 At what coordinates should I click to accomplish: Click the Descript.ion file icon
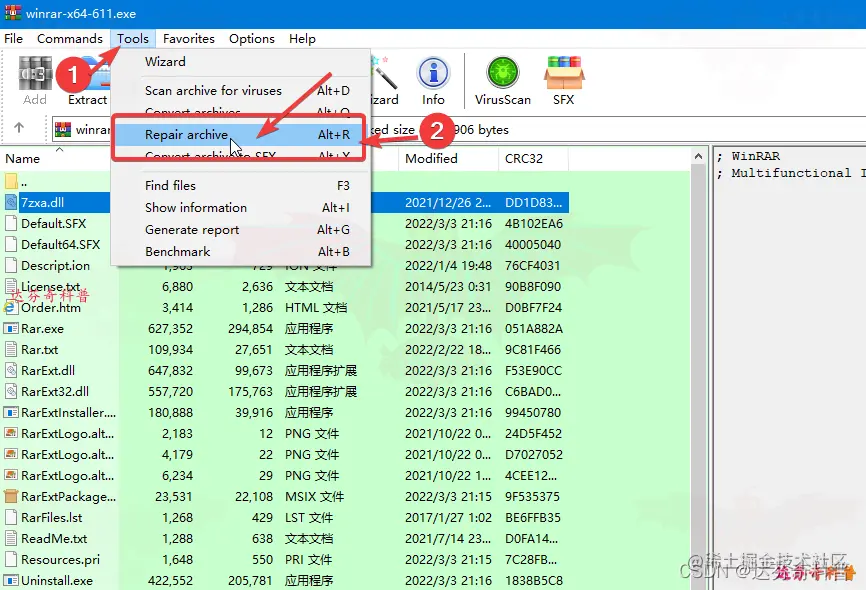(x=11, y=265)
